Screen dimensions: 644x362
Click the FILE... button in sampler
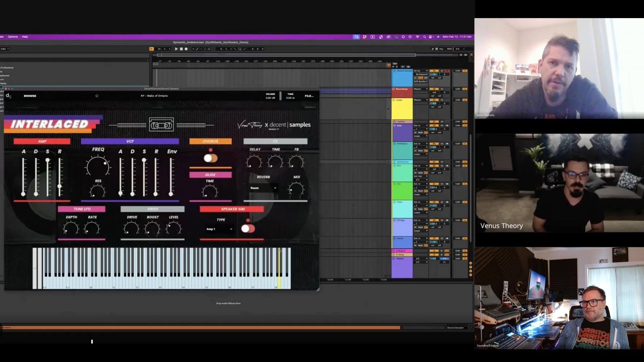tap(309, 96)
